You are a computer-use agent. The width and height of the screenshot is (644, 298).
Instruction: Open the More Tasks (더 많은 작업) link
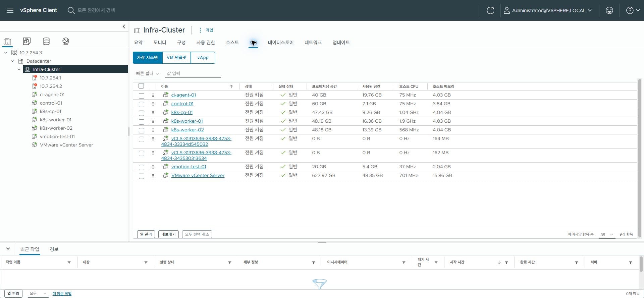(62, 294)
